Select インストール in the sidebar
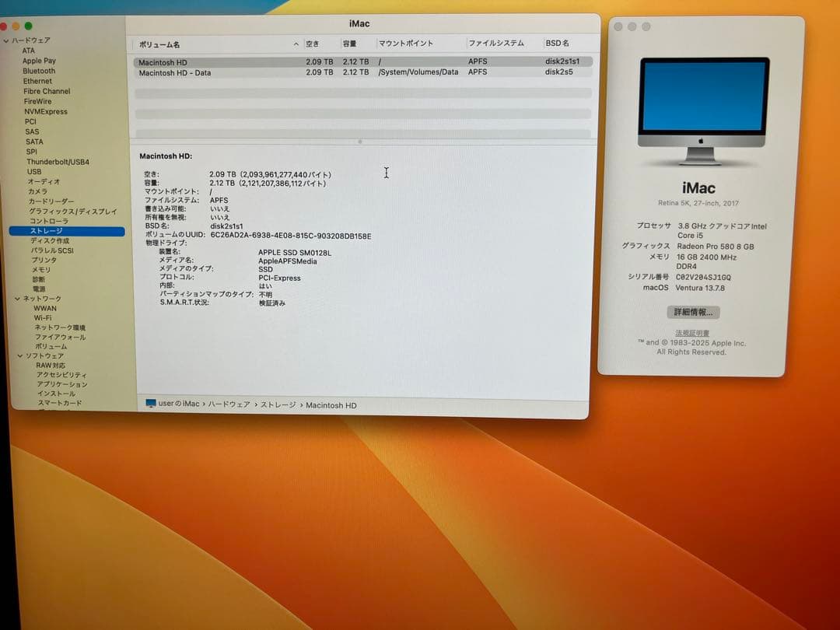The height and width of the screenshot is (630, 840). coord(57,394)
